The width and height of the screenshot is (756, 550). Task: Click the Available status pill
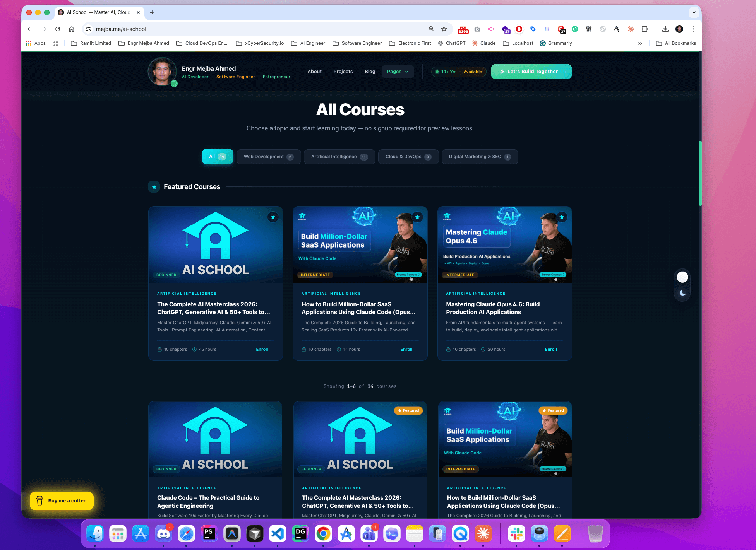(x=459, y=72)
